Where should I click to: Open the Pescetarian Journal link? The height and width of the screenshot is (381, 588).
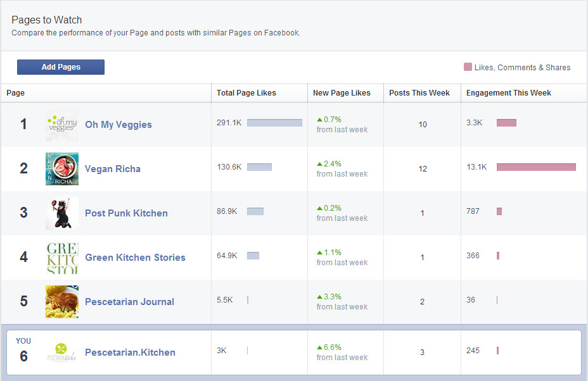[x=129, y=302]
